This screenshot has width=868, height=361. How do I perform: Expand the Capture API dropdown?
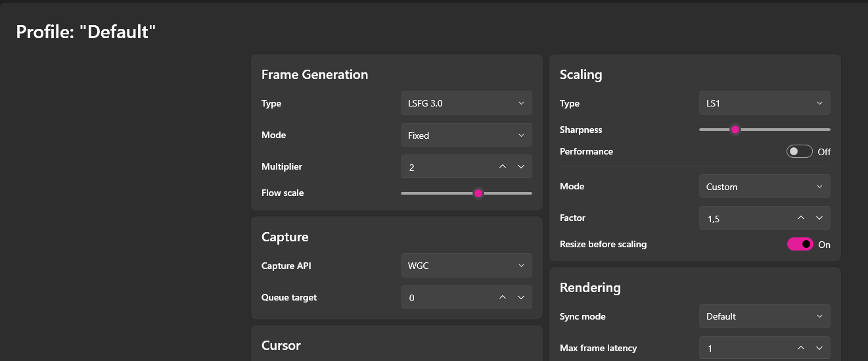click(x=466, y=266)
